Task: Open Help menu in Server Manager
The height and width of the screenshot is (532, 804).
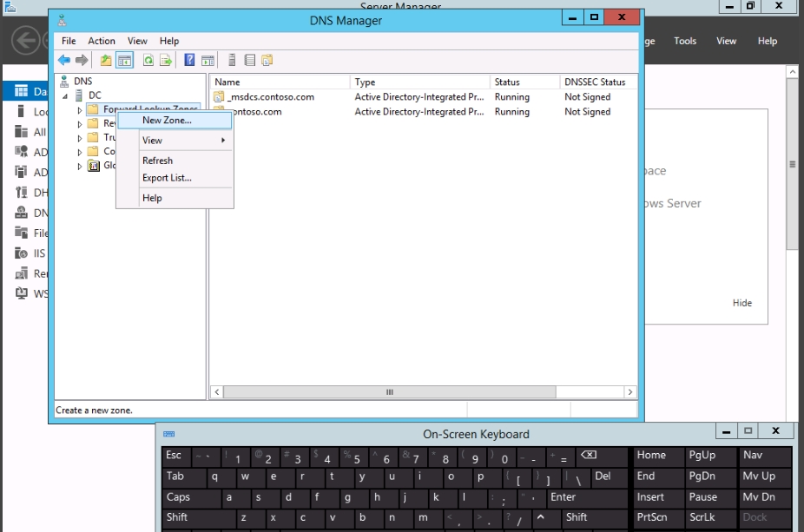Action: (x=768, y=41)
